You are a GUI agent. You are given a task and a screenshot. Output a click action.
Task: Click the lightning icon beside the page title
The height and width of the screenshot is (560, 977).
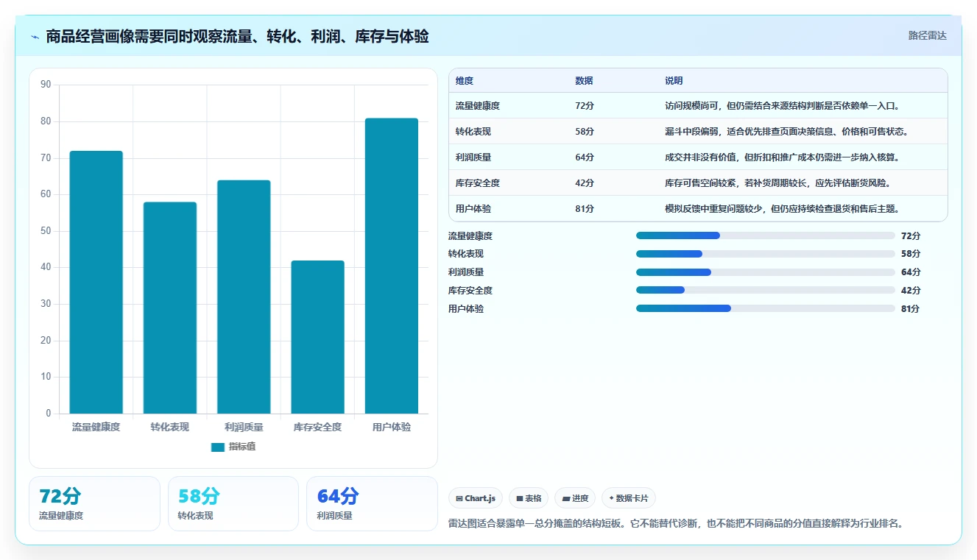[35, 37]
